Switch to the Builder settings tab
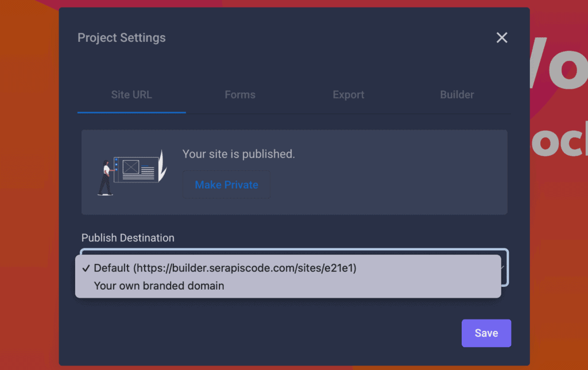 click(457, 95)
